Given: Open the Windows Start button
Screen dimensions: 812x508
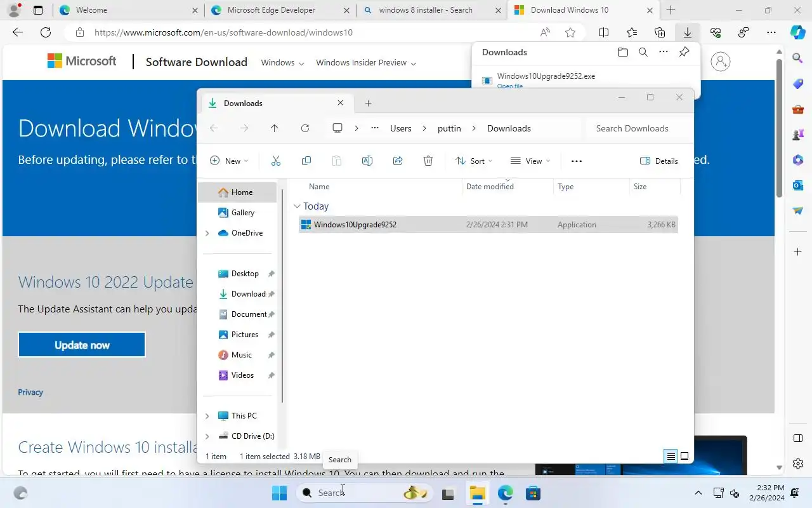Looking at the screenshot, I should click(x=279, y=493).
